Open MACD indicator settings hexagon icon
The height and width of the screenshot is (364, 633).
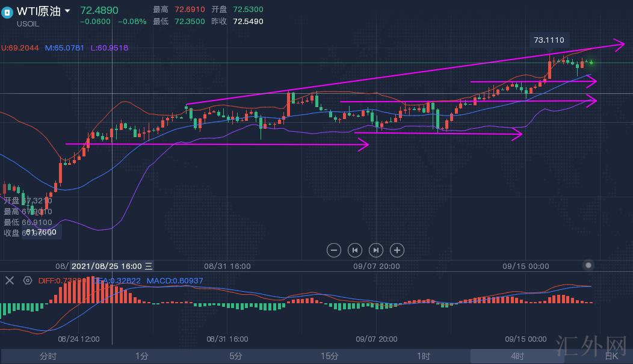(27, 280)
